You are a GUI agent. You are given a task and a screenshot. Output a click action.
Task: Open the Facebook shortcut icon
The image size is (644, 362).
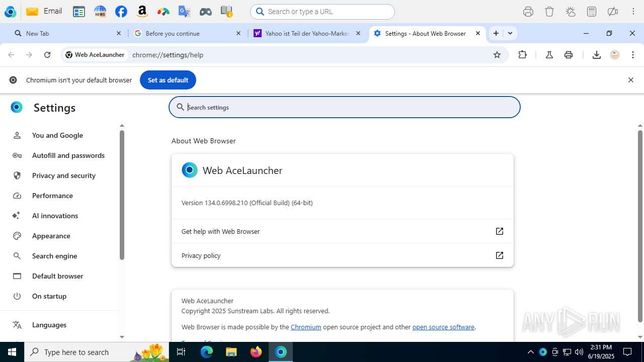pyautogui.click(x=121, y=12)
